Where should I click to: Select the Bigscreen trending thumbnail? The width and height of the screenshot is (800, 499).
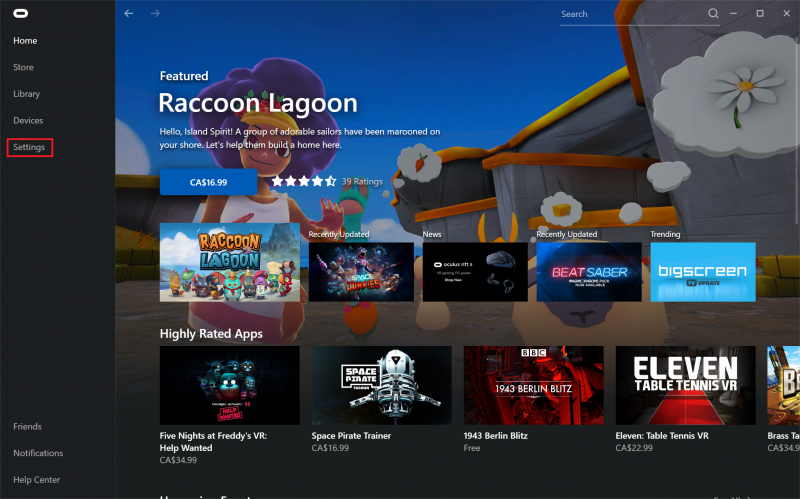[703, 272]
